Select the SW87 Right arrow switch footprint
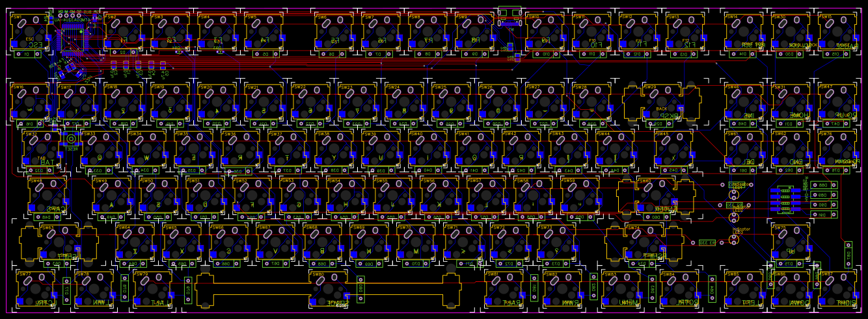Image resolution: width=868 pixels, height=319 pixels. pos(837,289)
